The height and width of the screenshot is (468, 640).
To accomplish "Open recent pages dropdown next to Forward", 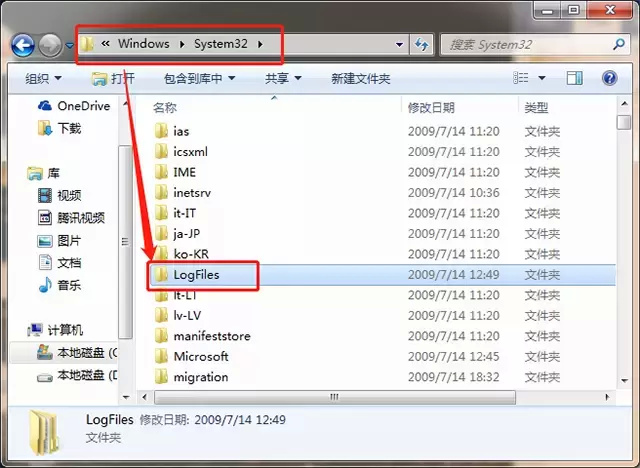I will (x=70, y=45).
